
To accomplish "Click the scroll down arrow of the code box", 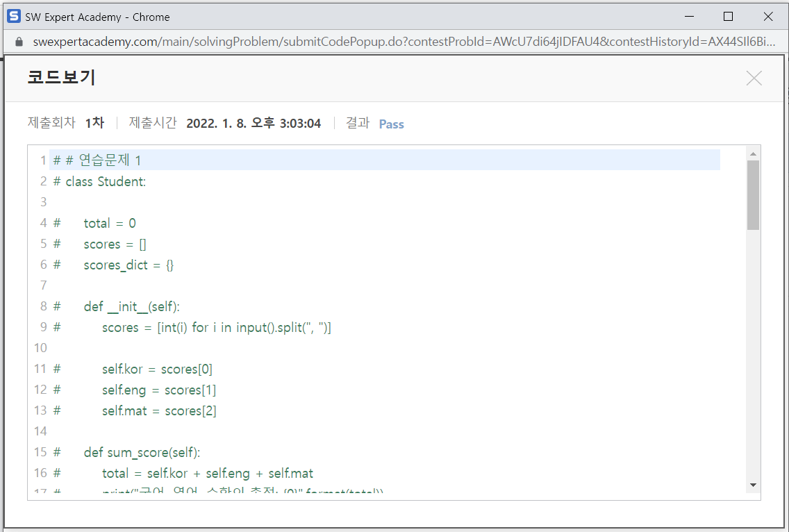I will 753,485.
